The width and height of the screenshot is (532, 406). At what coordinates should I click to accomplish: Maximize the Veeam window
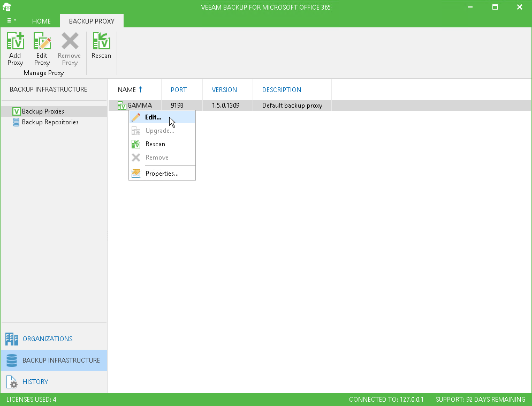495,7
